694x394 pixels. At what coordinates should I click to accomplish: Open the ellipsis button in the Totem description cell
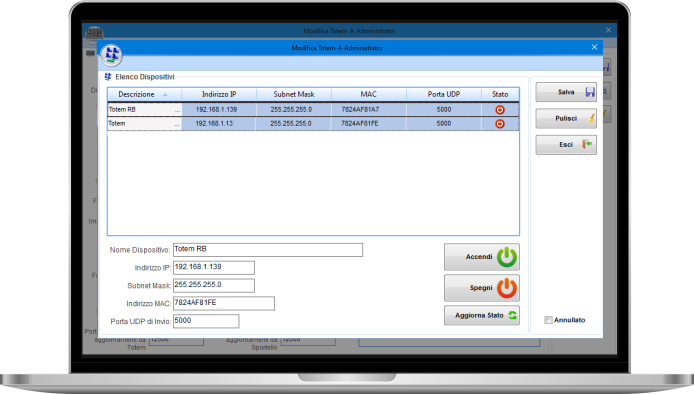click(177, 124)
